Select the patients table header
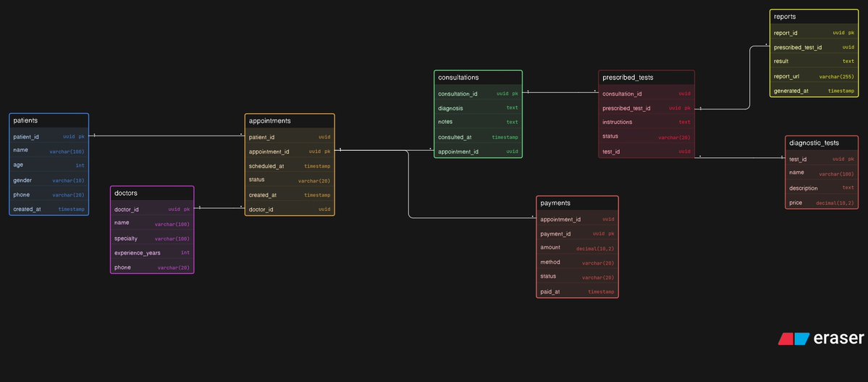This screenshot has width=868, height=382. click(49, 121)
